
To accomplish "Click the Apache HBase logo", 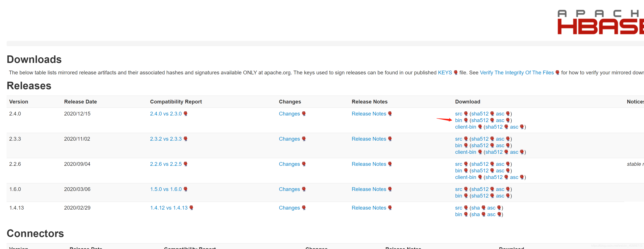I will (601, 22).
